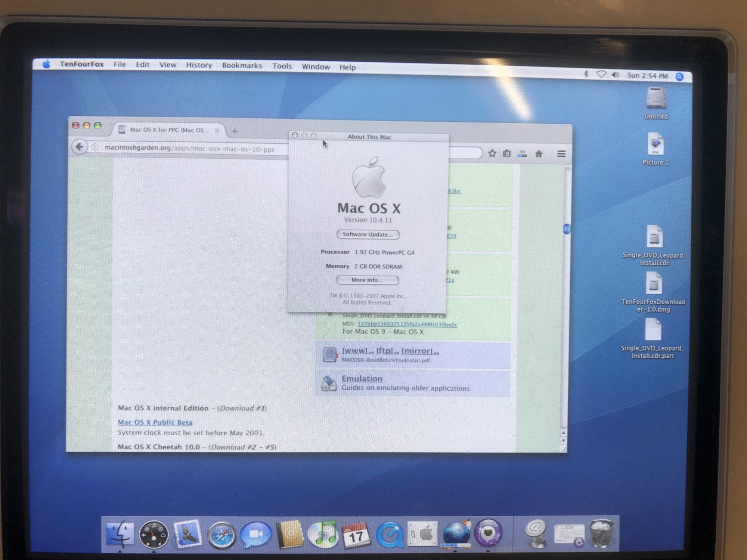Screen dimensions: 747x560
Task: Bookmark this page with the star
Action: [x=492, y=153]
